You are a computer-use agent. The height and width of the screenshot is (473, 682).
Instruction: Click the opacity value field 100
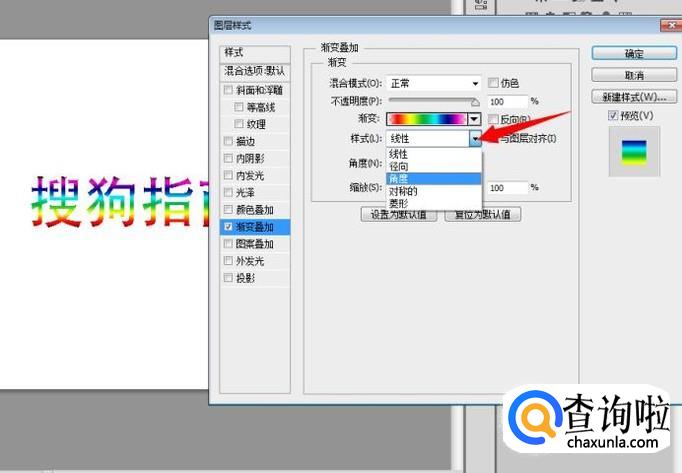pyautogui.click(x=507, y=102)
